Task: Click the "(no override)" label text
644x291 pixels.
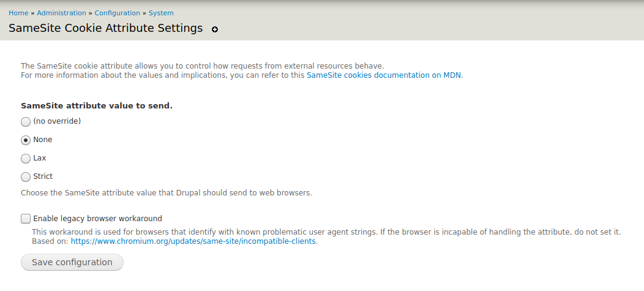Action: (57, 121)
